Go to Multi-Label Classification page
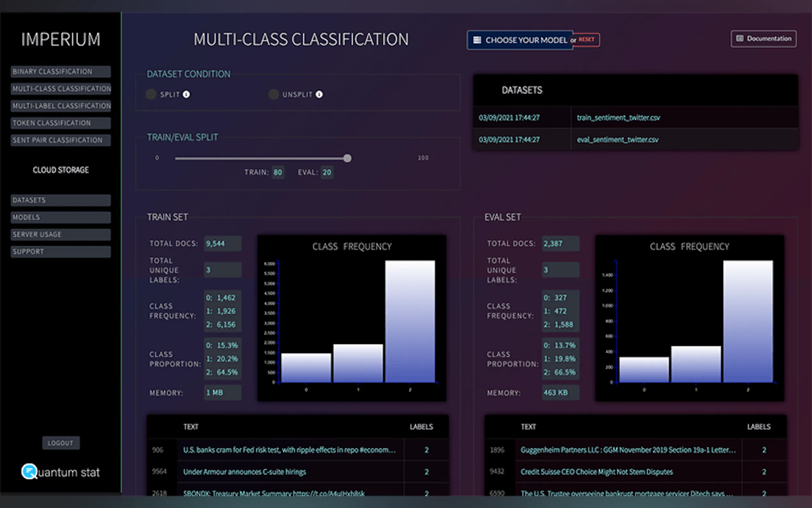This screenshot has width=812, height=508. [x=60, y=106]
